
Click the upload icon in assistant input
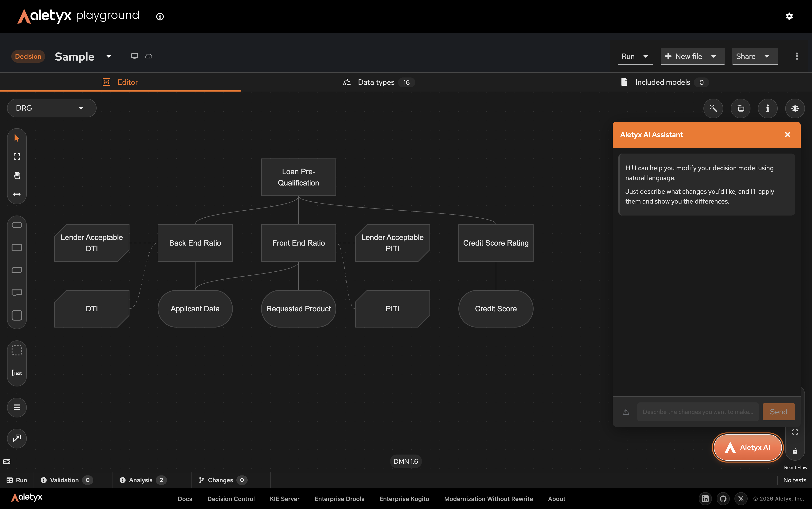[x=626, y=412]
